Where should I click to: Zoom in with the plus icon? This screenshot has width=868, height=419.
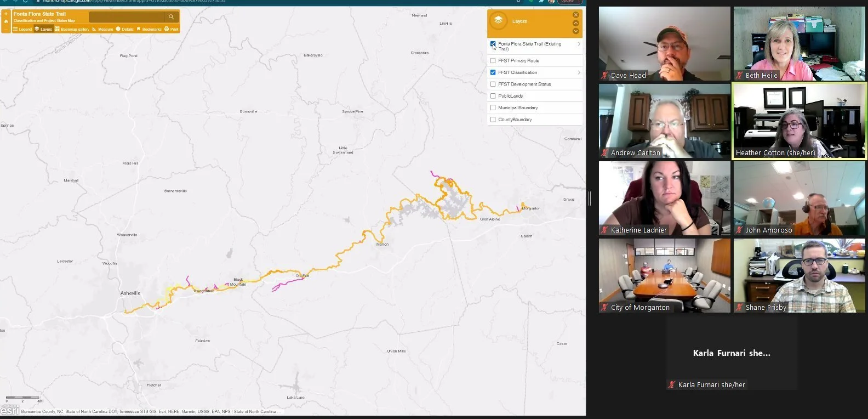[6, 14]
